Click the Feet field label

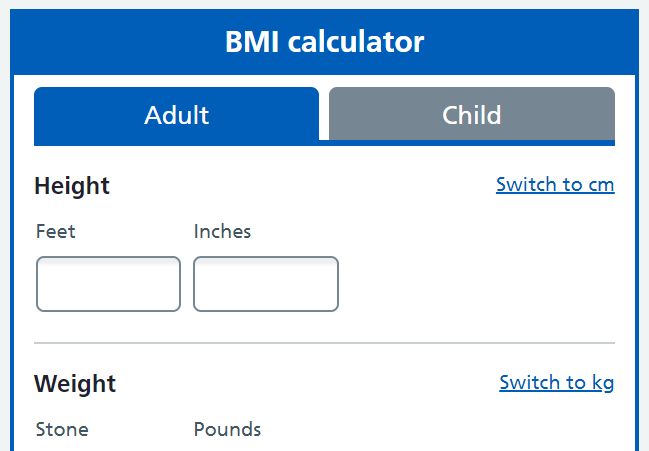pos(56,232)
